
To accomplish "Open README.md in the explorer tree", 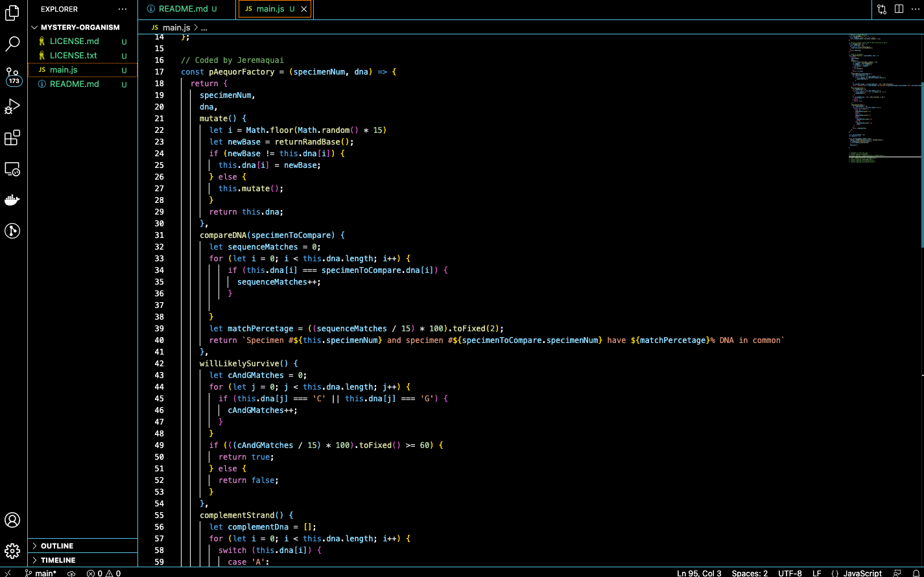I will click(82, 84).
